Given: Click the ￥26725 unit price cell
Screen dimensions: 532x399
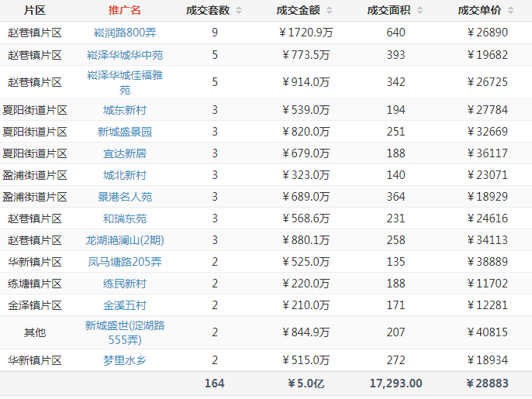Looking at the screenshot, I should (487, 82).
